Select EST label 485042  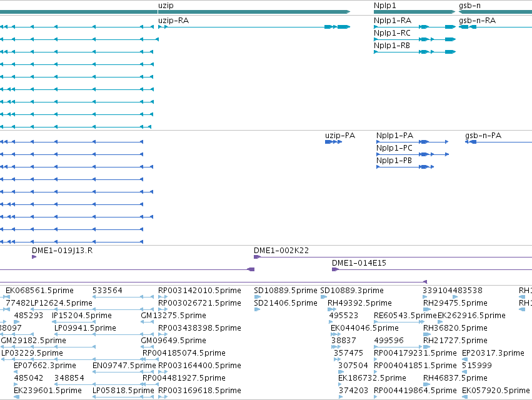[x=29, y=379]
